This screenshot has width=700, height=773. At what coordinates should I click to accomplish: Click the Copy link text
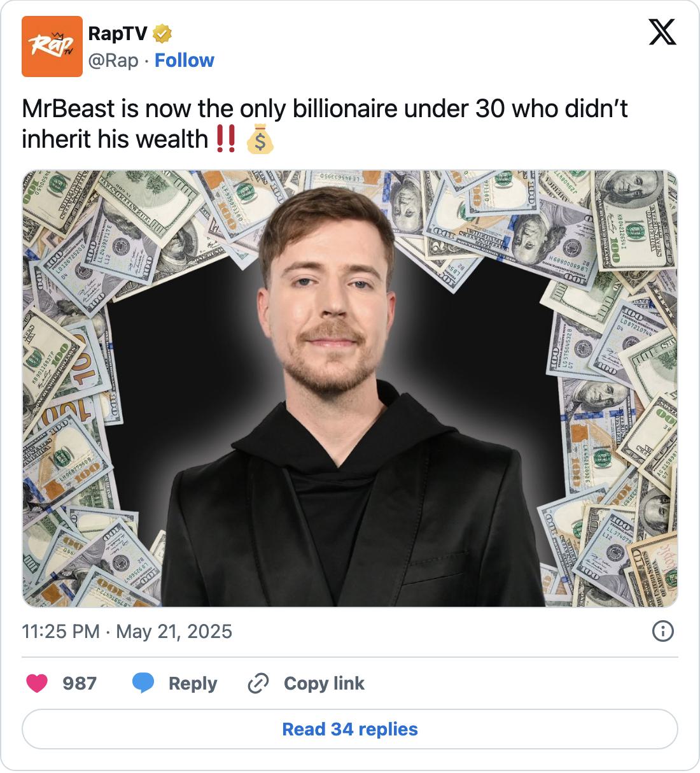[x=324, y=683]
